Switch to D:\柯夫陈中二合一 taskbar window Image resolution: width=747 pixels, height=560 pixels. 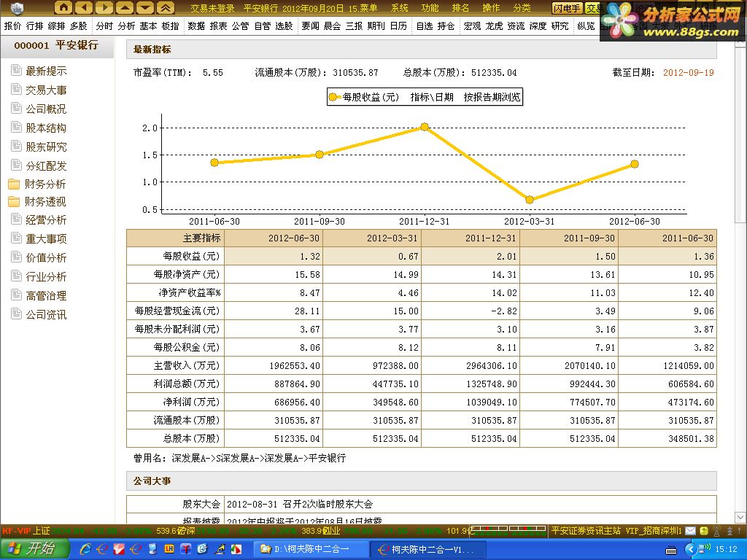(311, 550)
